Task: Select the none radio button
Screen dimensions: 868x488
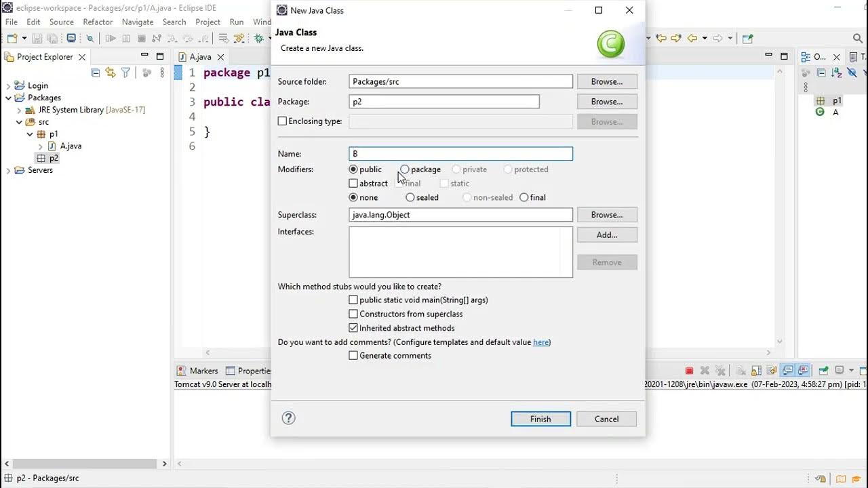Action: pyautogui.click(x=353, y=198)
